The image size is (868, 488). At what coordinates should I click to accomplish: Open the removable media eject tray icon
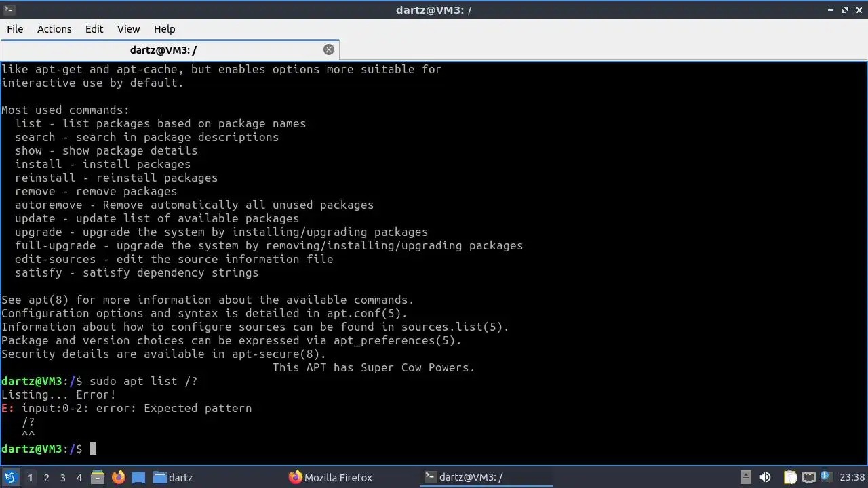coord(745,477)
